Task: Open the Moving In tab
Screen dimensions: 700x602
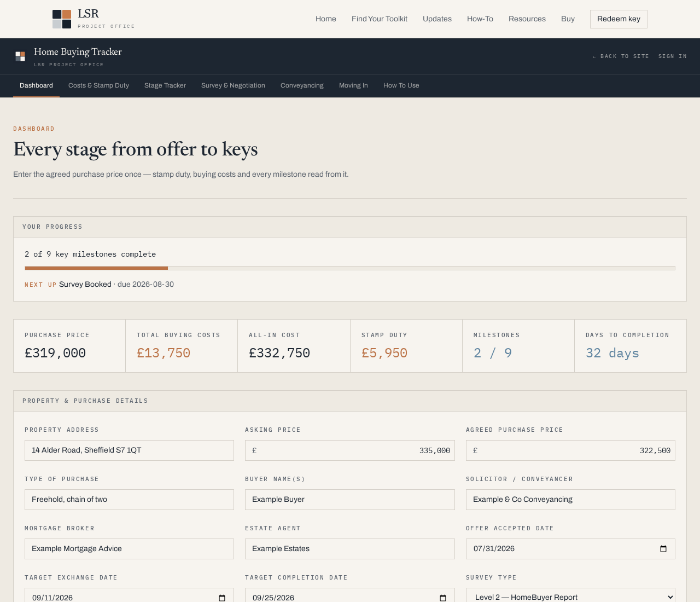Action: (353, 86)
